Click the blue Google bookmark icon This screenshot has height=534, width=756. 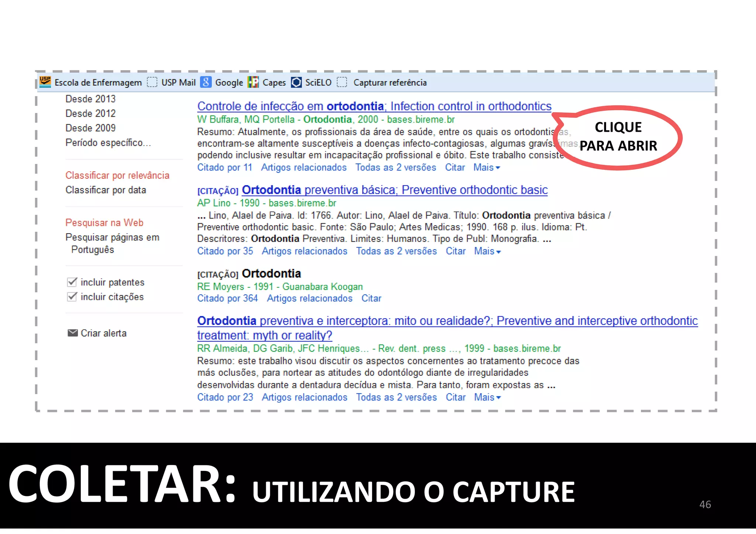206,82
